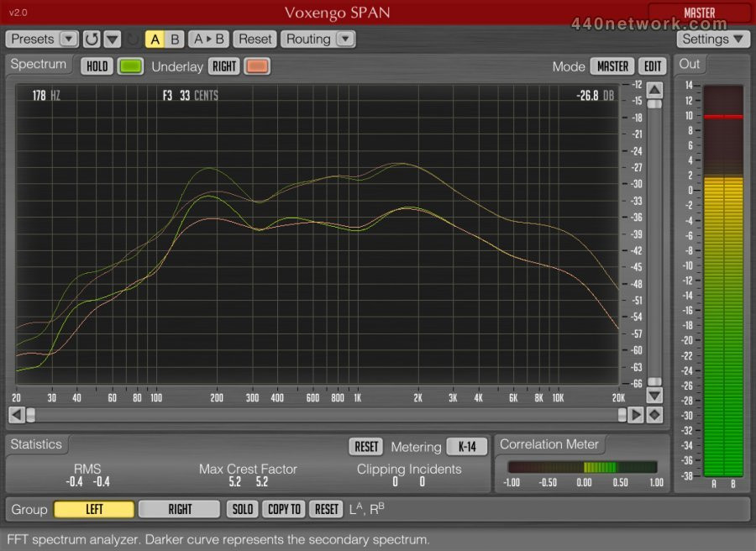This screenshot has height=551, width=756.
Task: Open the Presets dropdown arrow
Action: [x=69, y=39]
